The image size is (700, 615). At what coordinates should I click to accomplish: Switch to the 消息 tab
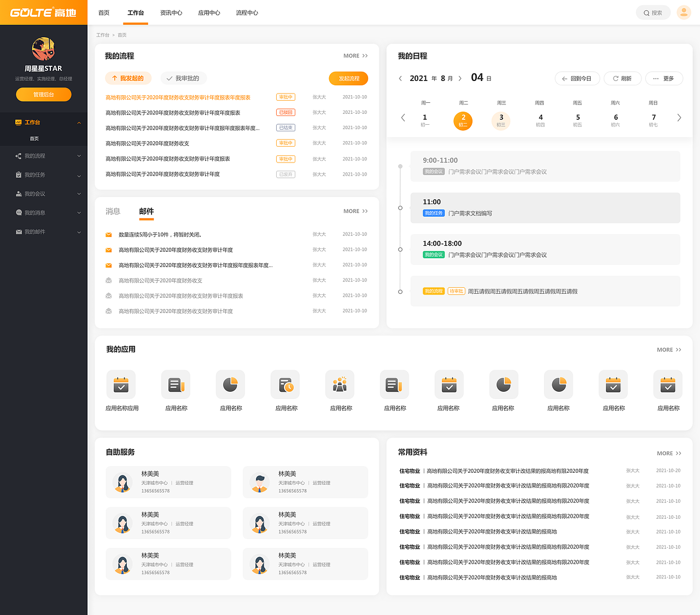coord(113,211)
